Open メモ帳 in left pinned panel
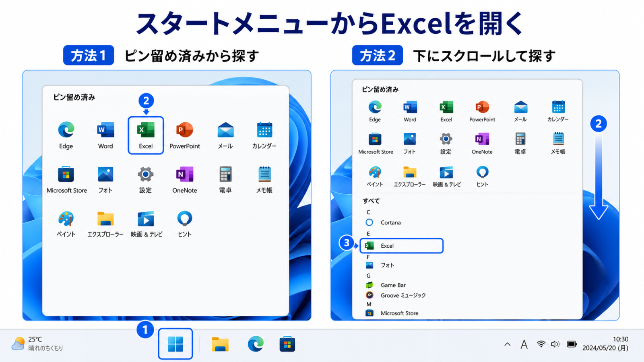644x362 pixels. click(x=264, y=180)
